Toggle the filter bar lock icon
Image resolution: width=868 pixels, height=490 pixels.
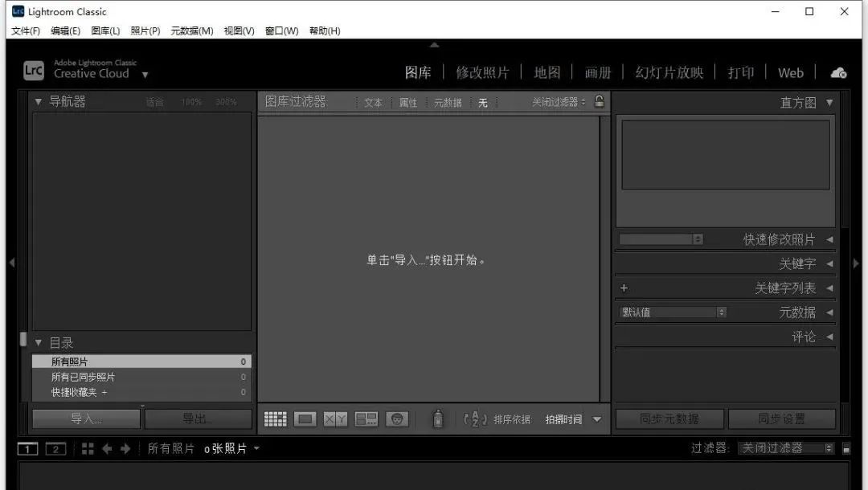(600, 103)
